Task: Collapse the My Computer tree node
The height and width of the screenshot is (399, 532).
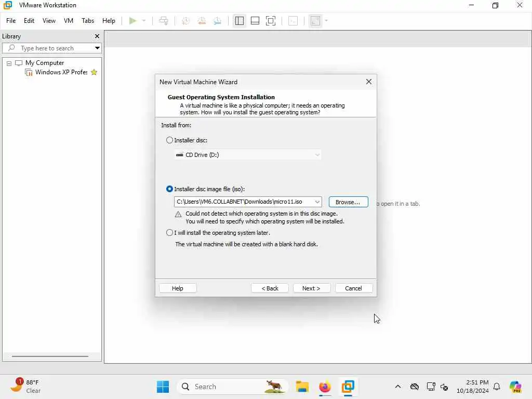Action: pos(9,63)
